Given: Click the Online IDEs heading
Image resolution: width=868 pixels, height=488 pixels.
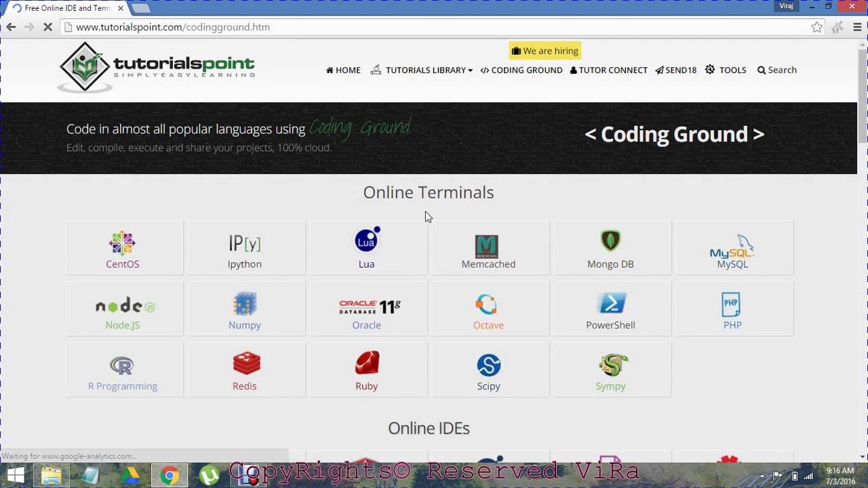Looking at the screenshot, I should pos(429,428).
